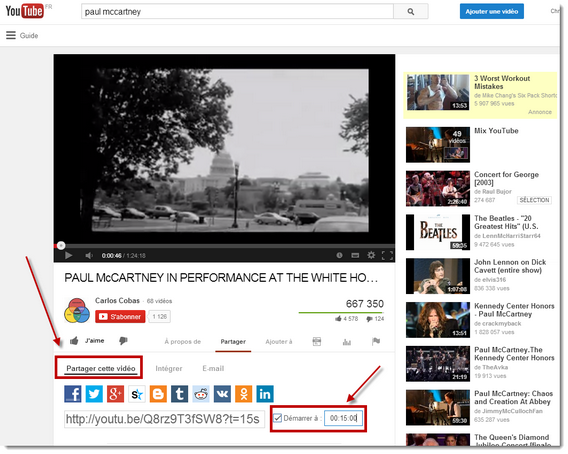Open the video statistics chart icon
The height and width of the screenshot is (454, 568).
[347, 341]
